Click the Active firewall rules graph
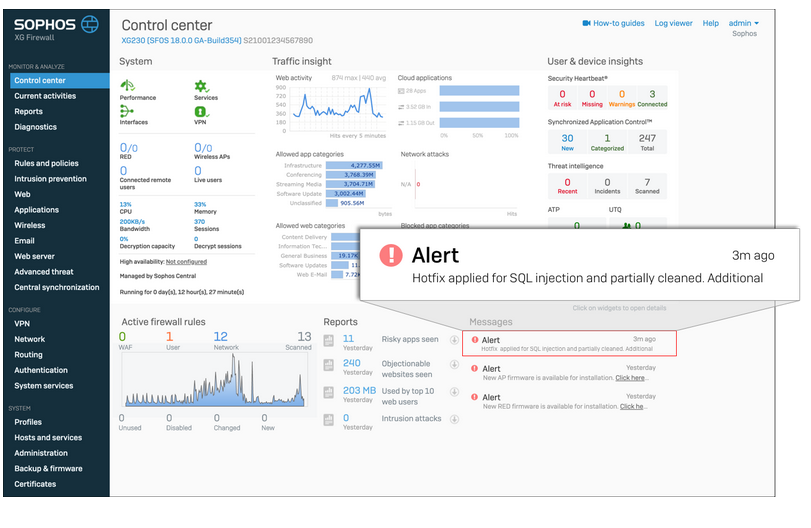The image size is (811, 528). click(215, 381)
